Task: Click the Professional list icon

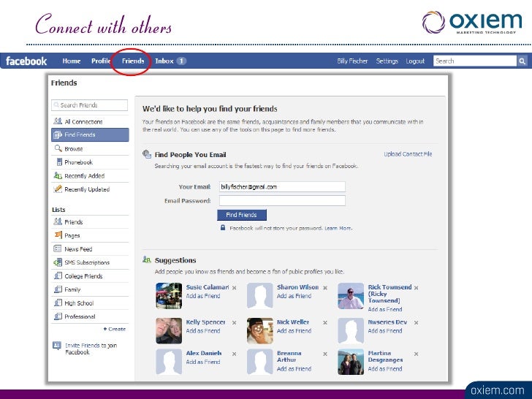Action: point(58,316)
